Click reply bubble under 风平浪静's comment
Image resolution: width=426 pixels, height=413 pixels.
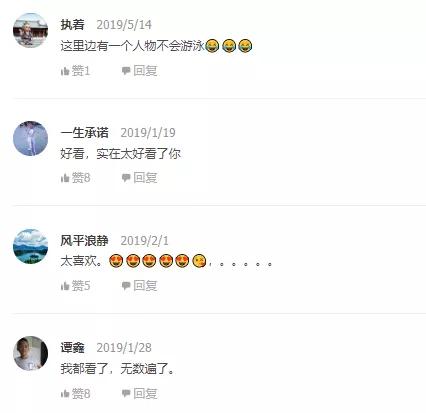(x=126, y=286)
